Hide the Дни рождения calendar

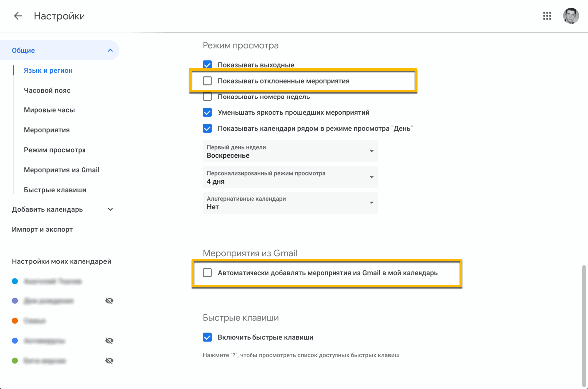click(109, 301)
